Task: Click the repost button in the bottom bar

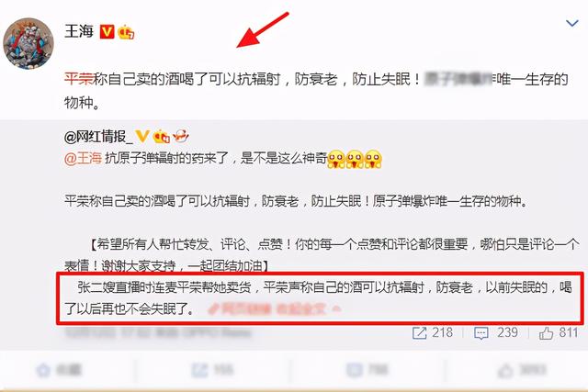Action: (212, 370)
